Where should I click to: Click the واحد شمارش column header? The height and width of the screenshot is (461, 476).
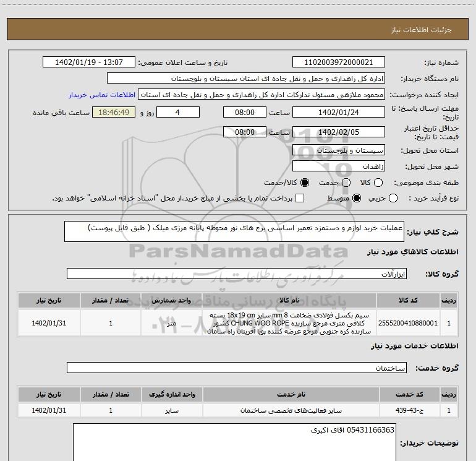coord(171,300)
